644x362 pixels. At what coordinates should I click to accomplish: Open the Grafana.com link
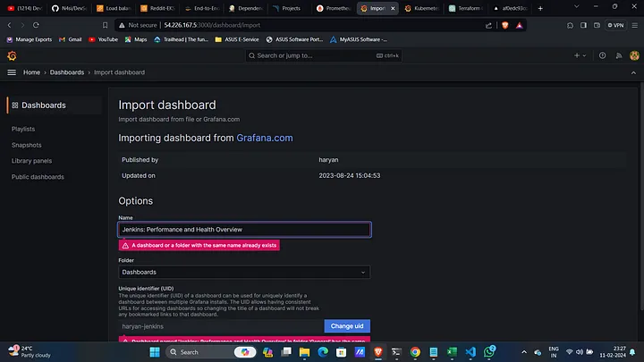[x=265, y=138]
